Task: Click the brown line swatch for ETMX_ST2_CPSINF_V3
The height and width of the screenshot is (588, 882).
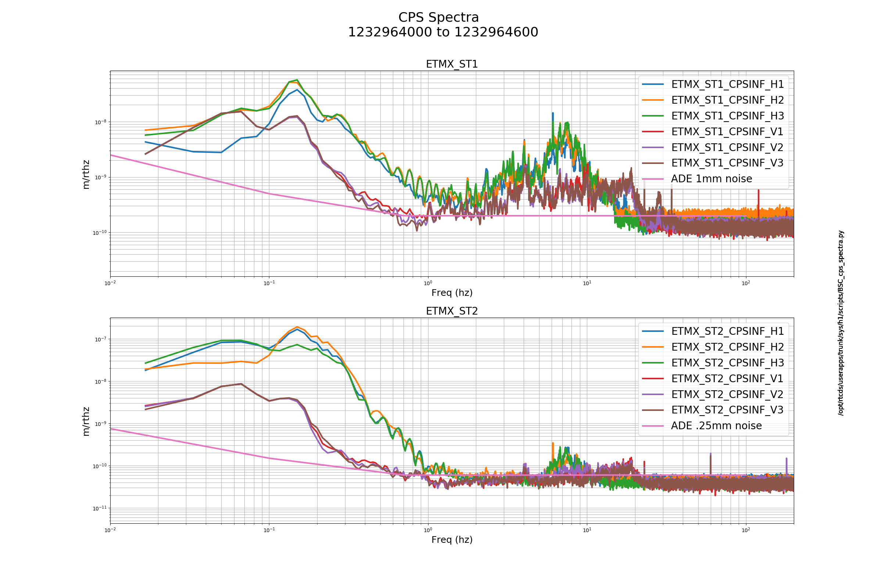Action: [x=653, y=410]
